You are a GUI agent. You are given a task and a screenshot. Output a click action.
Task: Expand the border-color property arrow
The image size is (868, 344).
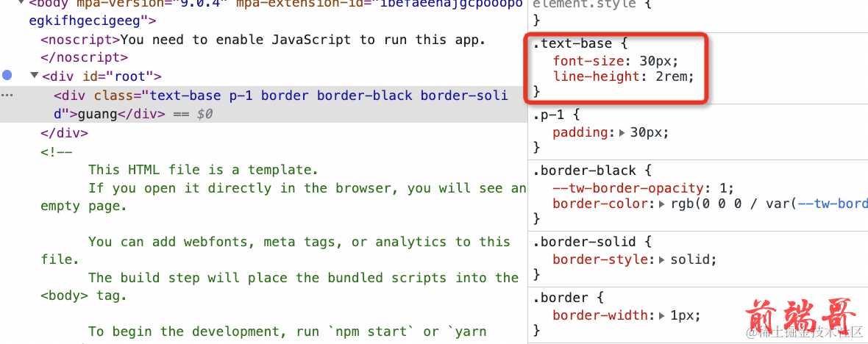pyautogui.click(x=662, y=204)
